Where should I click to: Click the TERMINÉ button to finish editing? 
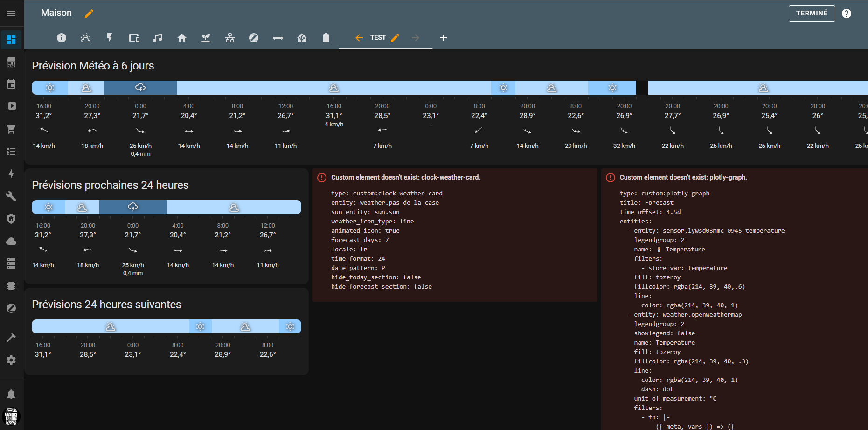(812, 14)
